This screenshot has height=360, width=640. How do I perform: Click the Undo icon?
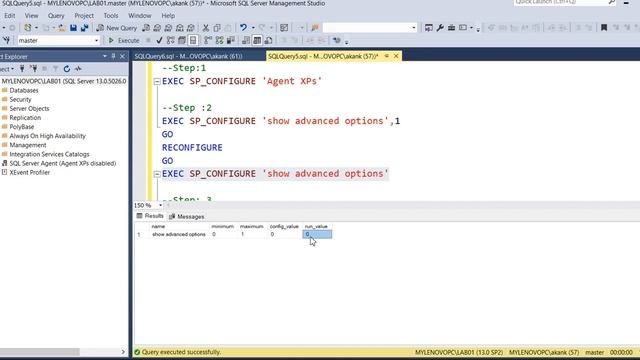pos(243,28)
